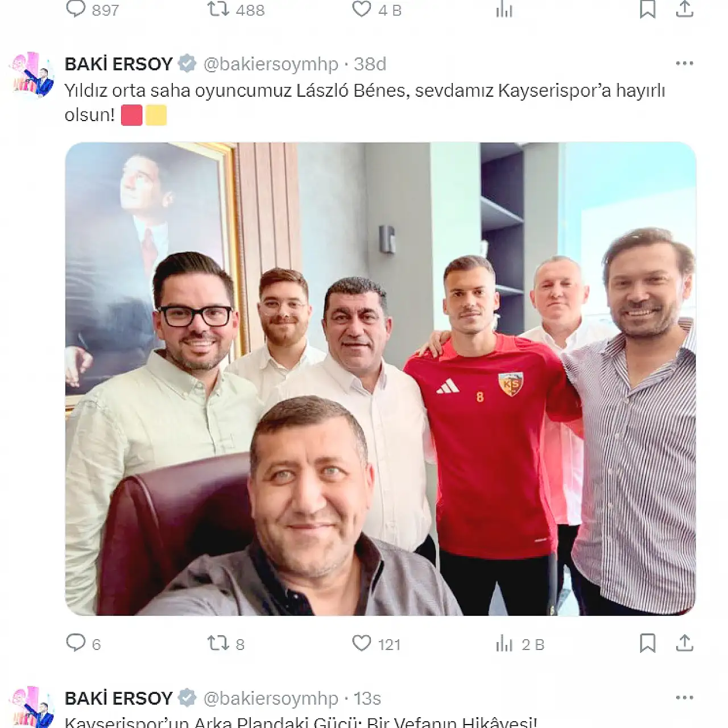Share the László Bénes tweet

(685, 643)
